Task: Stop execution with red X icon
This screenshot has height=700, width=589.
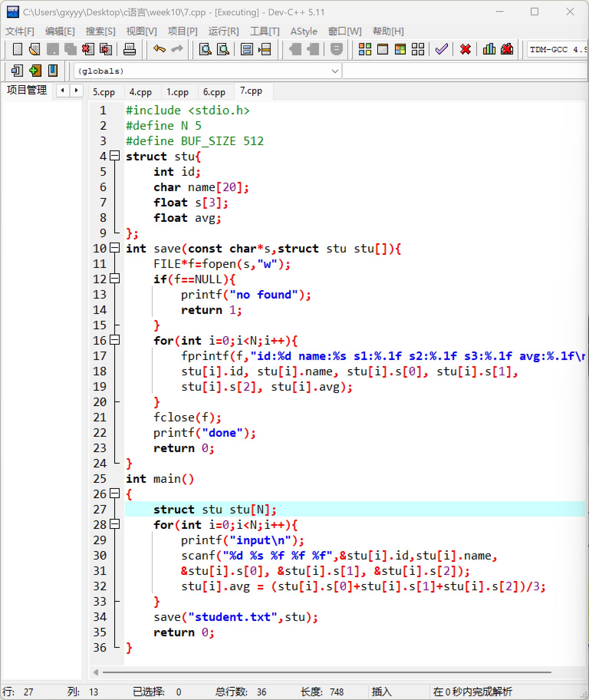Action: point(465,49)
